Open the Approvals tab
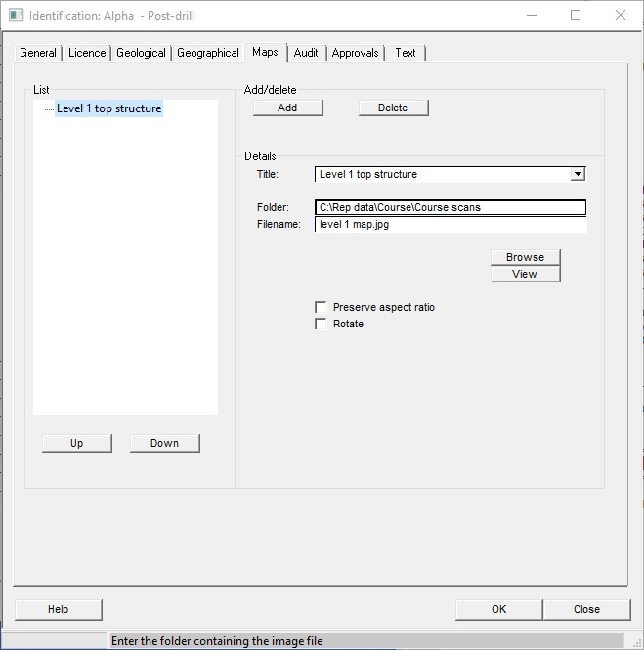644x650 pixels. tap(355, 53)
